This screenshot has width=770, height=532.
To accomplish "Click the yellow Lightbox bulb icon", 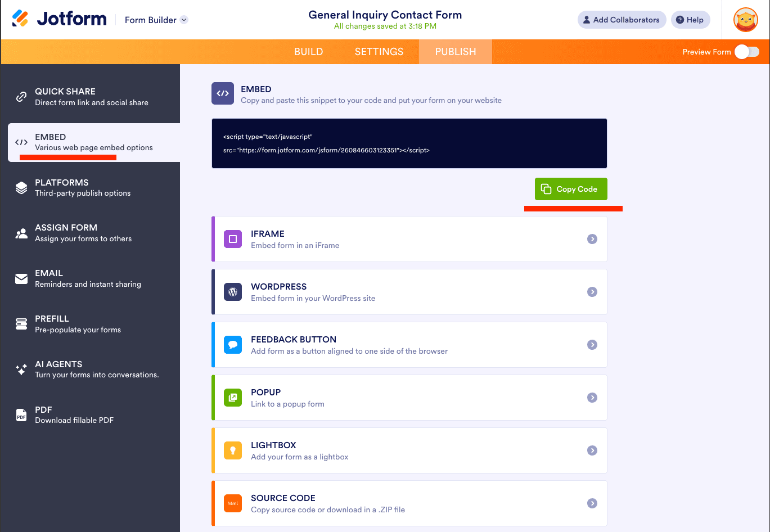I will pos(233,450).
